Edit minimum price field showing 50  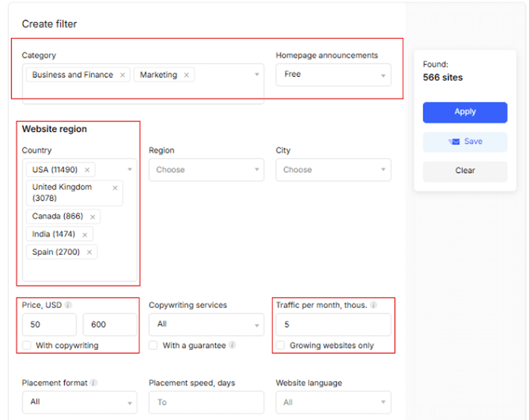pyautogui.click(x=49, y=325)
